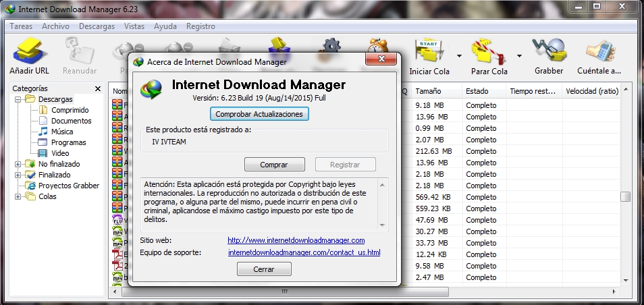Click the 9.18 MB size cell

429,105
